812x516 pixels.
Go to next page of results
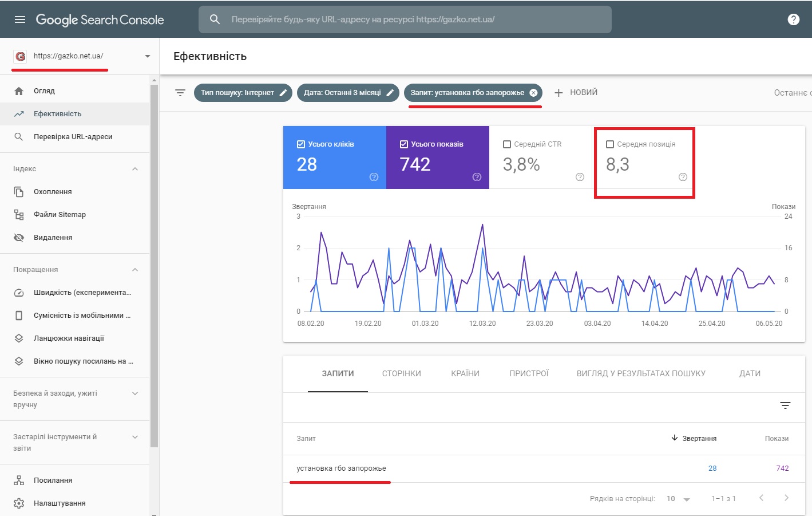point(786,498)
